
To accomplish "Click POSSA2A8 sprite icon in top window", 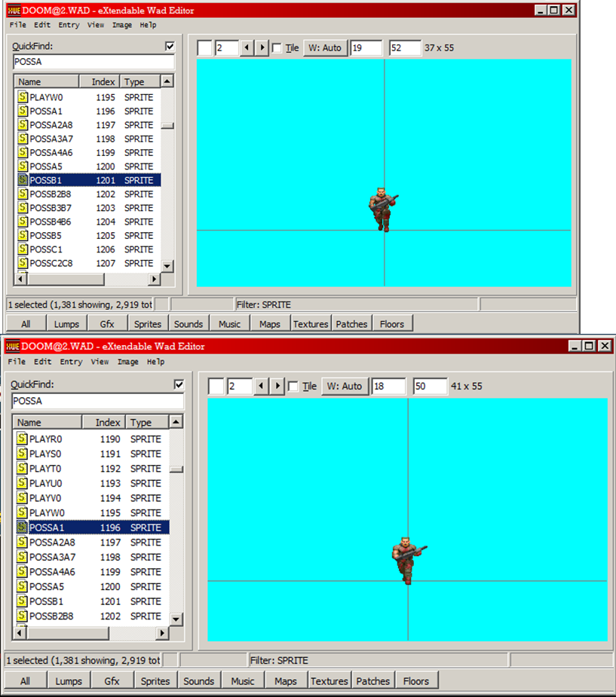I will point(23,124).
